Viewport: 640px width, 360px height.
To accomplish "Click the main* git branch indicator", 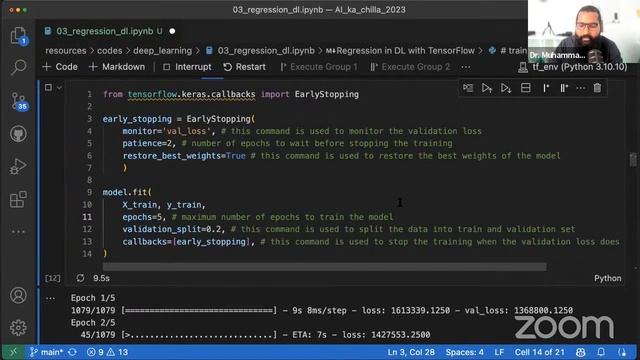I will pyautogui.click(x=46, y=352).
